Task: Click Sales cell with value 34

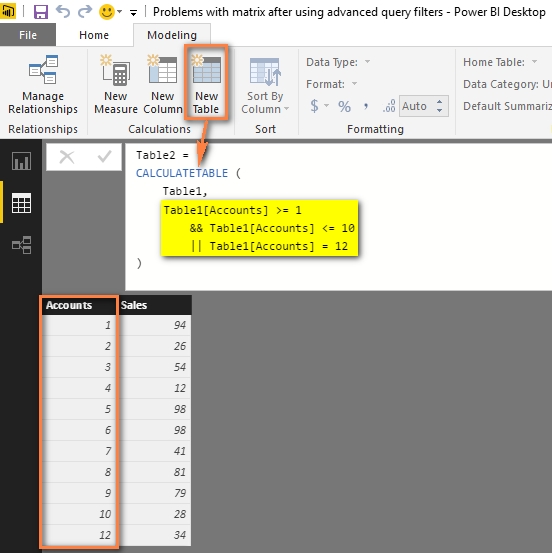Action: point(155,535)
